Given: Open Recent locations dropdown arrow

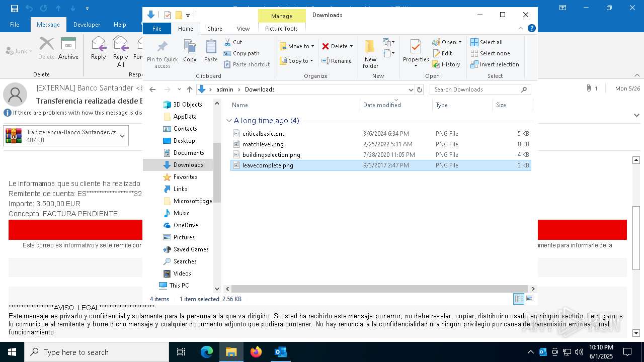Looking at the screenshot, I should coord(179,89).
